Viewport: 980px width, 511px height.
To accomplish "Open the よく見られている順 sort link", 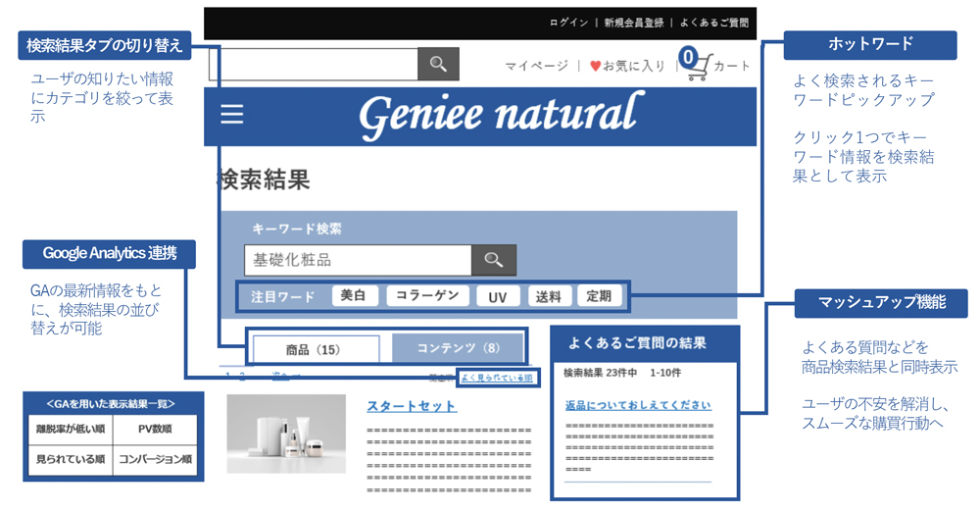I will (x=497, y=378).
